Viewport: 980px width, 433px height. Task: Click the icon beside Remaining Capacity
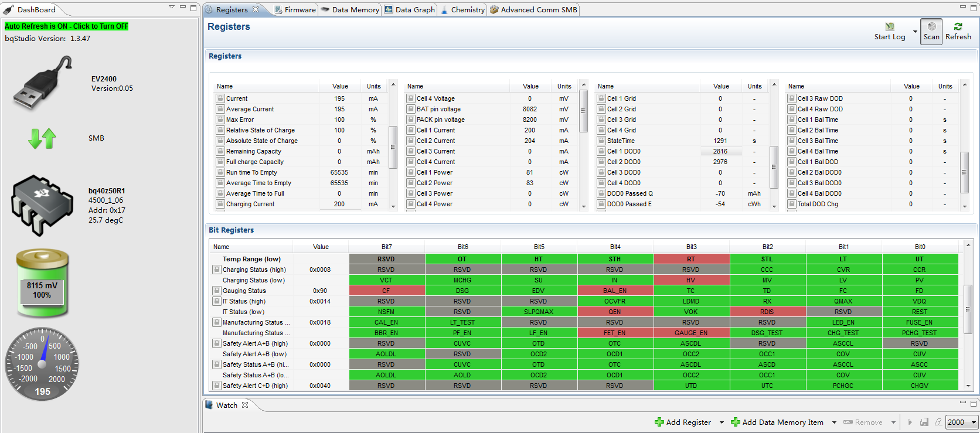[220, 151]
